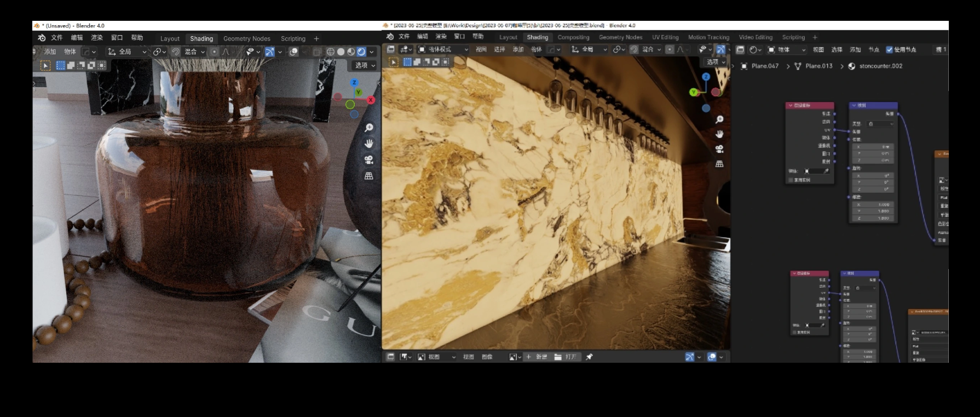
Task: Open the 文件 menu in left window
Action: pyautogui.click(x=57, y=38)
